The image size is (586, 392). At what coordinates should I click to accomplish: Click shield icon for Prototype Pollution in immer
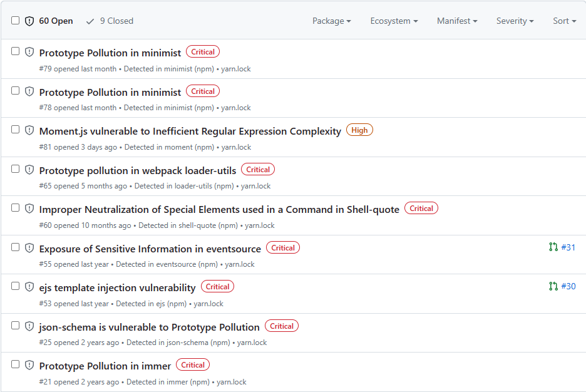29,365
